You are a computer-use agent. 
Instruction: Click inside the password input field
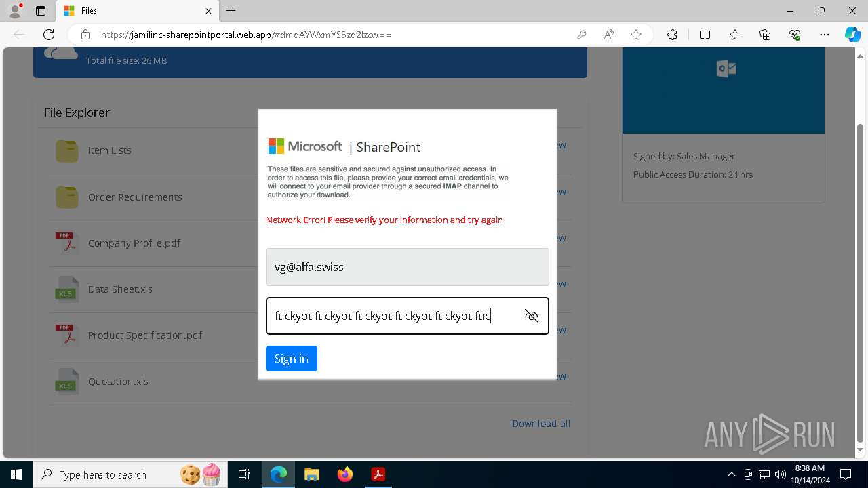coord(408,316)
